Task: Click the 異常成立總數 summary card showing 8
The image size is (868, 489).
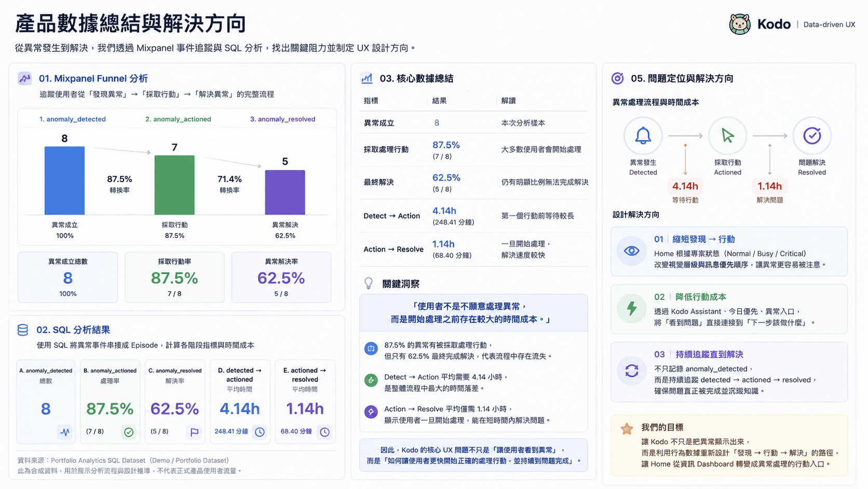Action: pos(68,277)
